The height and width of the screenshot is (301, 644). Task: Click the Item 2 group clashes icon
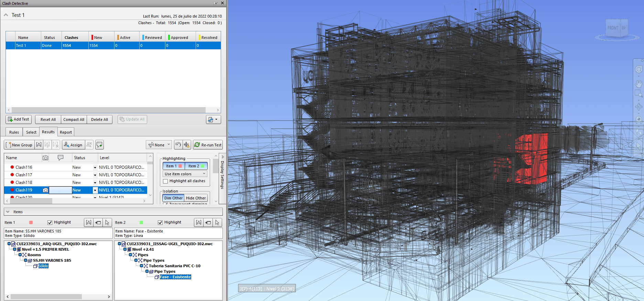199,222
